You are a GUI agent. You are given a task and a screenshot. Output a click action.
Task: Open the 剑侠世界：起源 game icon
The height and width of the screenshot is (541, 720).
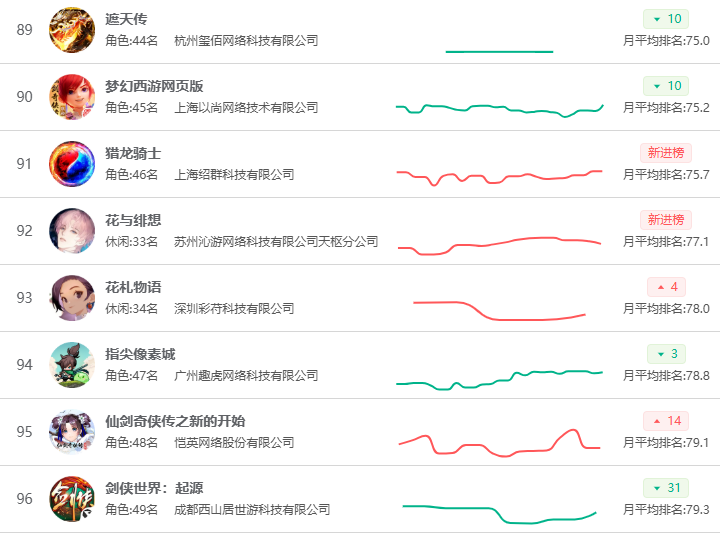pos(72,499)
